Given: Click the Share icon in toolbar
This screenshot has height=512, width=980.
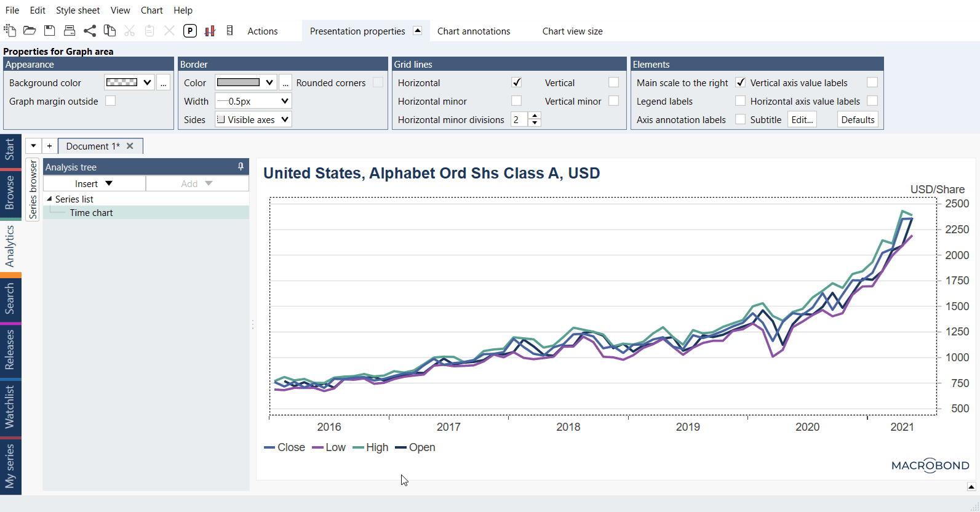Looking at the screenshot, I should point(90,31).
